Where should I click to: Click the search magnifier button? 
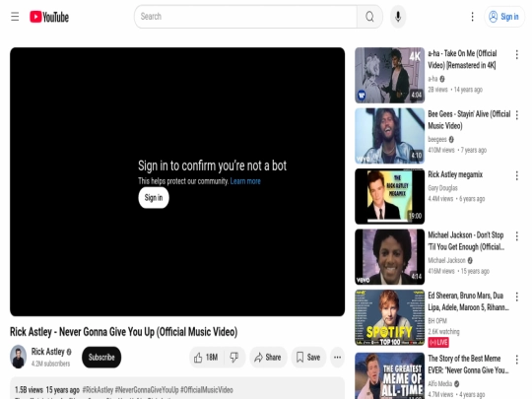click(x=369, y=17)
